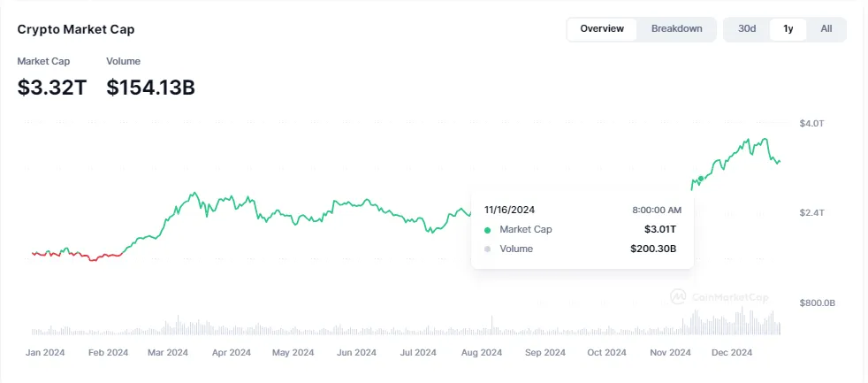The height and width of the screenshot is (383, 868).
Task: Select the 30d time range
Action: tap(747, 29)
